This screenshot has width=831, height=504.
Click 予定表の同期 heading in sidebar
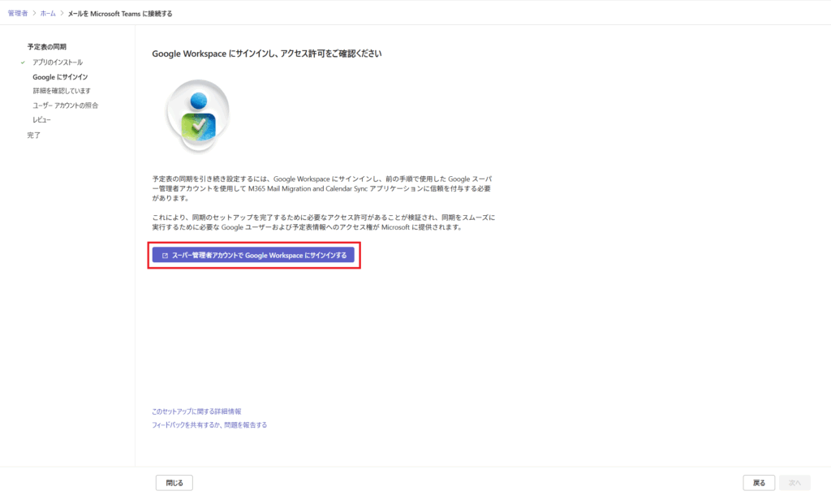[x=46, y=46]
